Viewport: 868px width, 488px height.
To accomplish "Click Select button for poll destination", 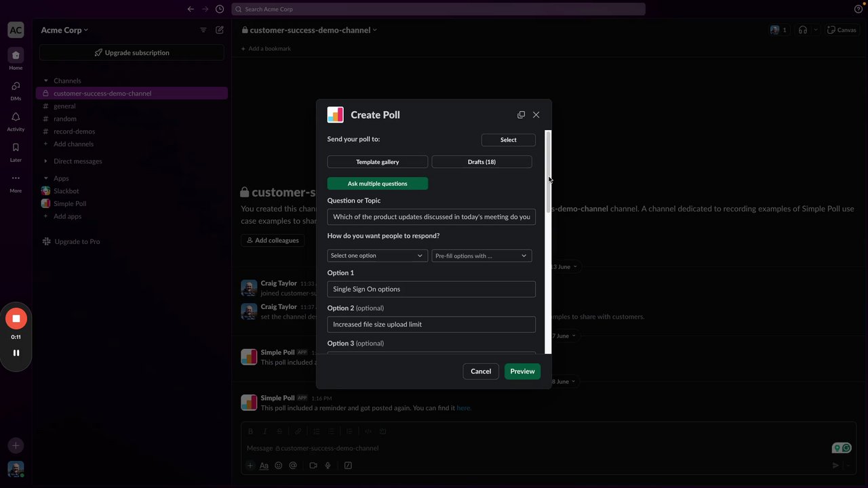I will click(x=509, y=140).
